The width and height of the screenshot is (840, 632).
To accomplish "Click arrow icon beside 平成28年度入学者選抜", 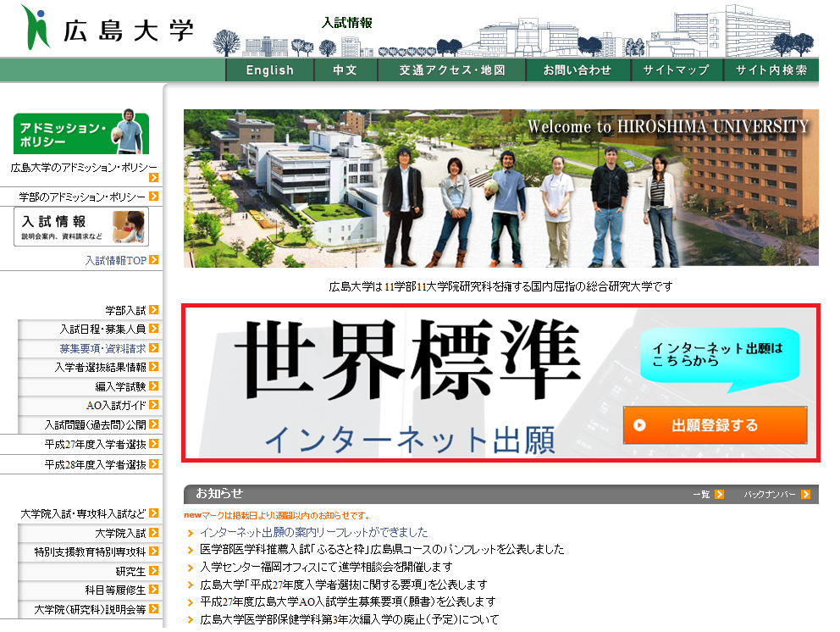I will point(154,464).
